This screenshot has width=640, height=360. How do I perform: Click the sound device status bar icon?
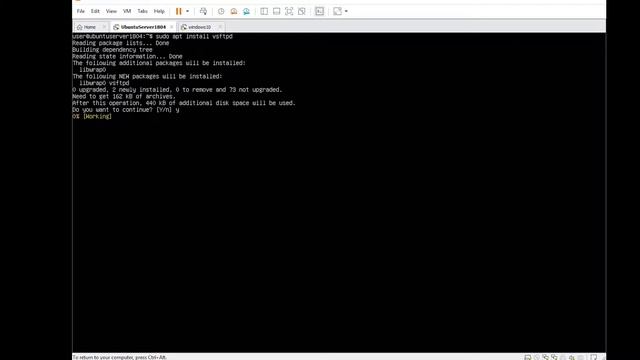coord(572,357)
